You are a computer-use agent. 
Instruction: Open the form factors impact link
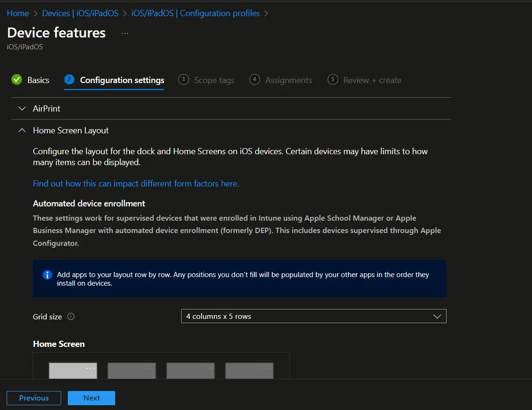pos(136,184)
